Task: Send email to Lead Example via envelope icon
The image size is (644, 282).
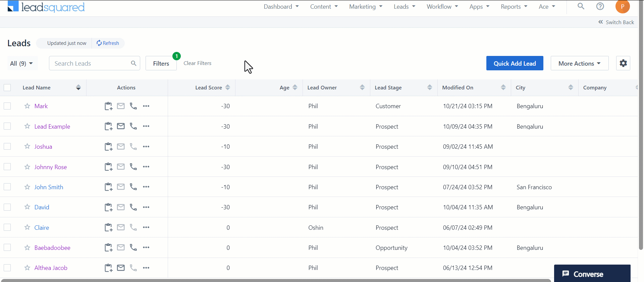Action: point(121,126)
